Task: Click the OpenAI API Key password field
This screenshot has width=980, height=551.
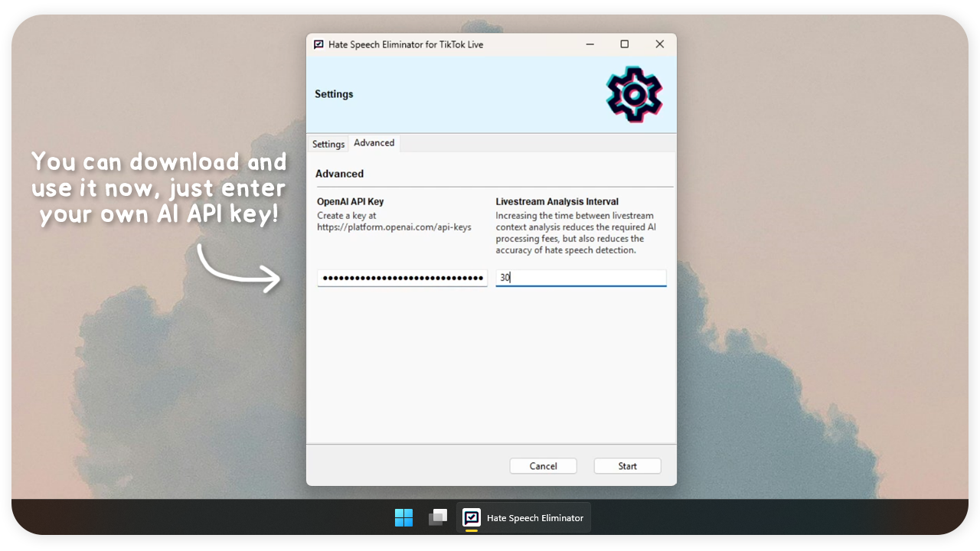Action: pyautogui.click(x=403, y=278)
